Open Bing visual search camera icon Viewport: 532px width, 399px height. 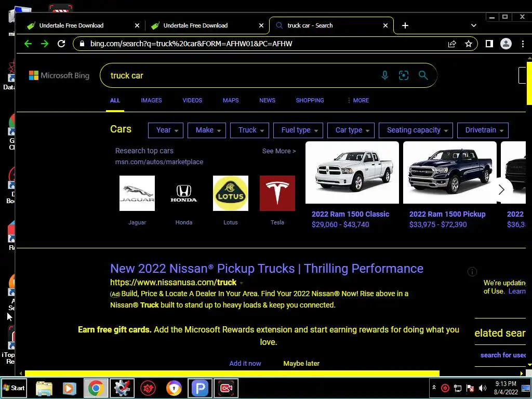403,75
